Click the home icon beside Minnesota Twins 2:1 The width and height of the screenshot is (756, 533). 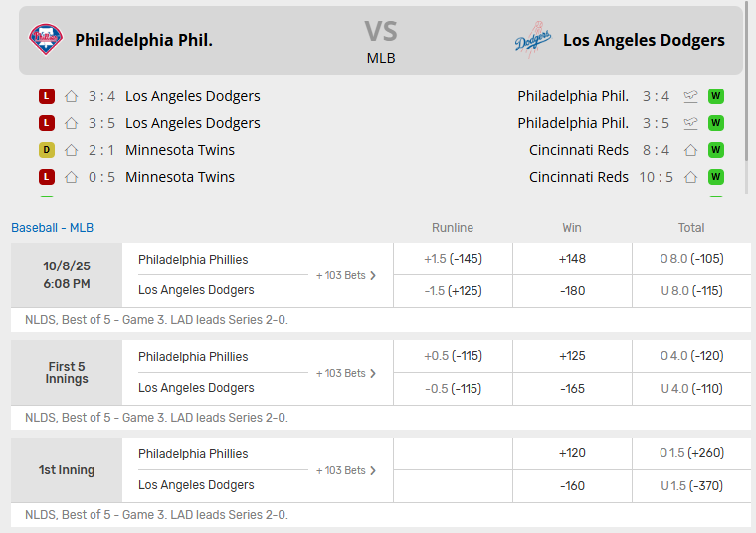click(x=71, y=150)
